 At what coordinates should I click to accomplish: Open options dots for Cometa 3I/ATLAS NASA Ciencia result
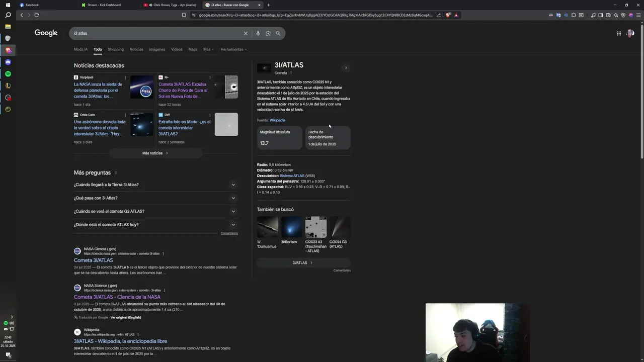point(163,254)
